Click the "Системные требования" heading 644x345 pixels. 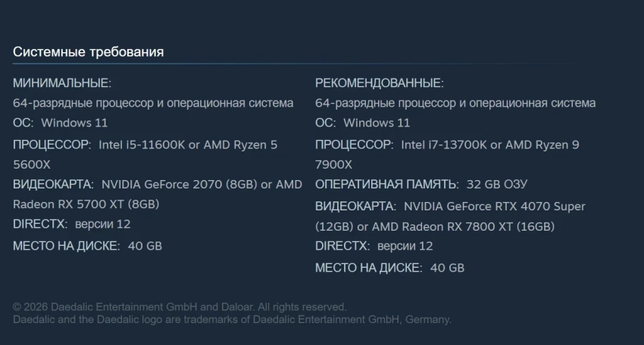coord(88,51)
